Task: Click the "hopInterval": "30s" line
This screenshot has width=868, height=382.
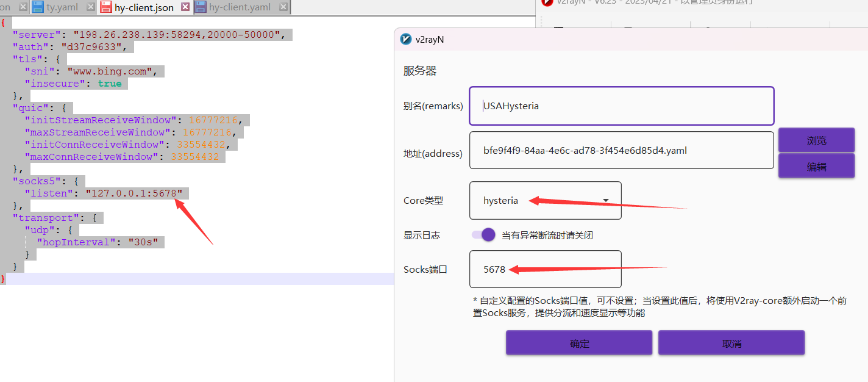Action: 98,242
